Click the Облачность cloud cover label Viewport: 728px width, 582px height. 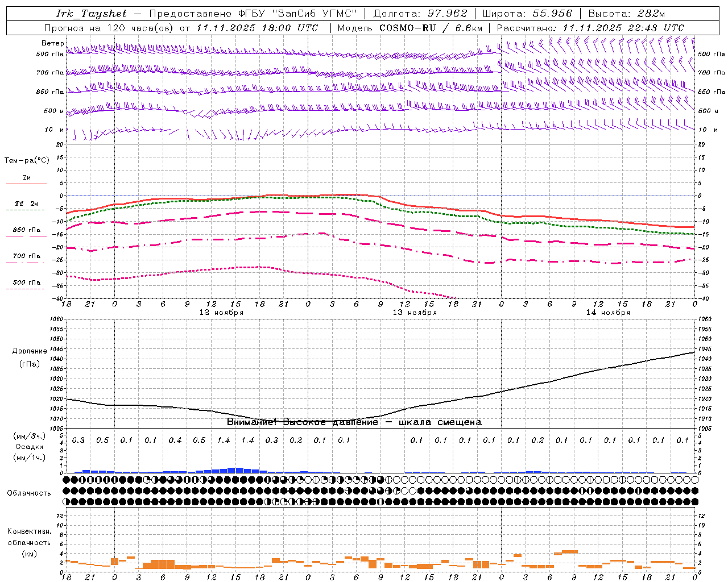[x=29, y=493]
